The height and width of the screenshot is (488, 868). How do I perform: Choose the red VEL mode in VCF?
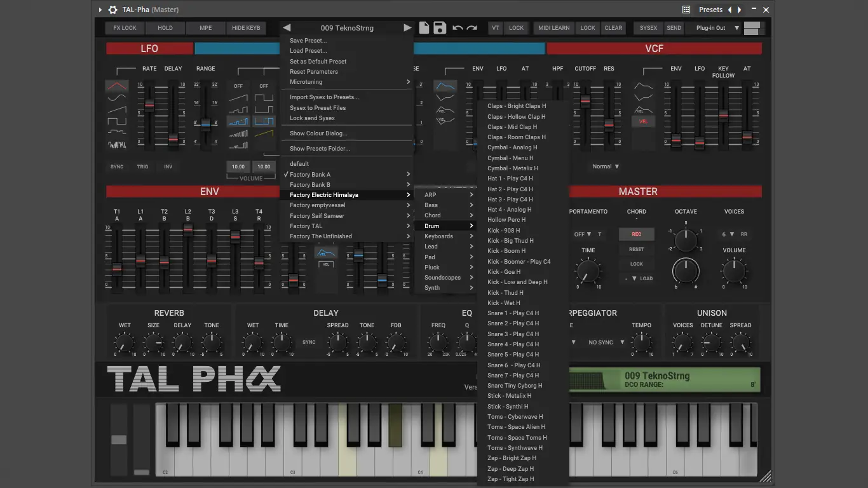[643, 121]
